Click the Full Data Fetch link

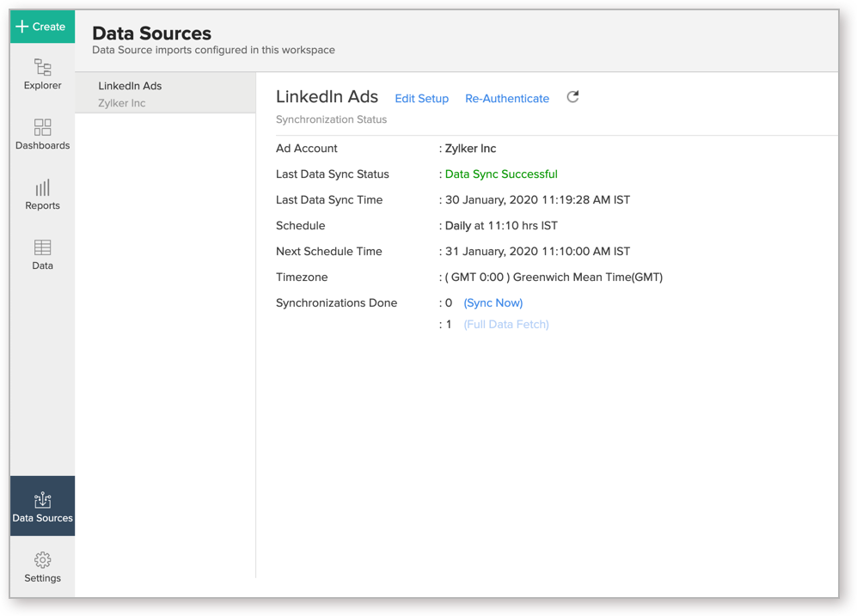point(506,325)
